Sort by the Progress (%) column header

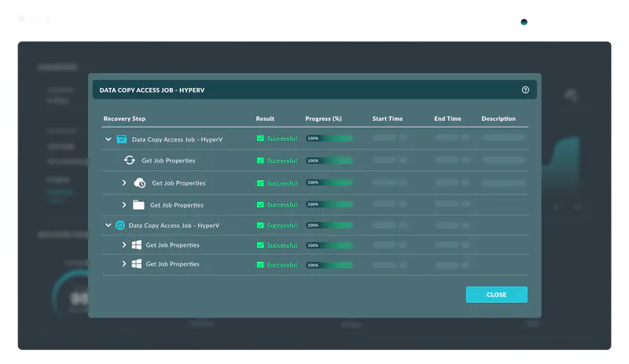tap(323, 119)
